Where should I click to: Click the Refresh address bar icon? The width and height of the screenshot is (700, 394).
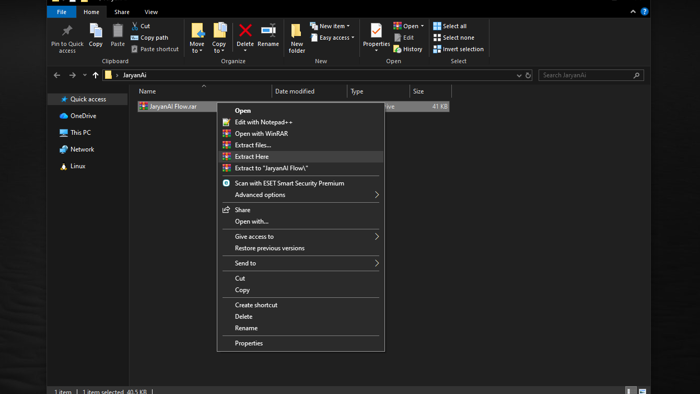pyautogui.click(x=528, y=75)
